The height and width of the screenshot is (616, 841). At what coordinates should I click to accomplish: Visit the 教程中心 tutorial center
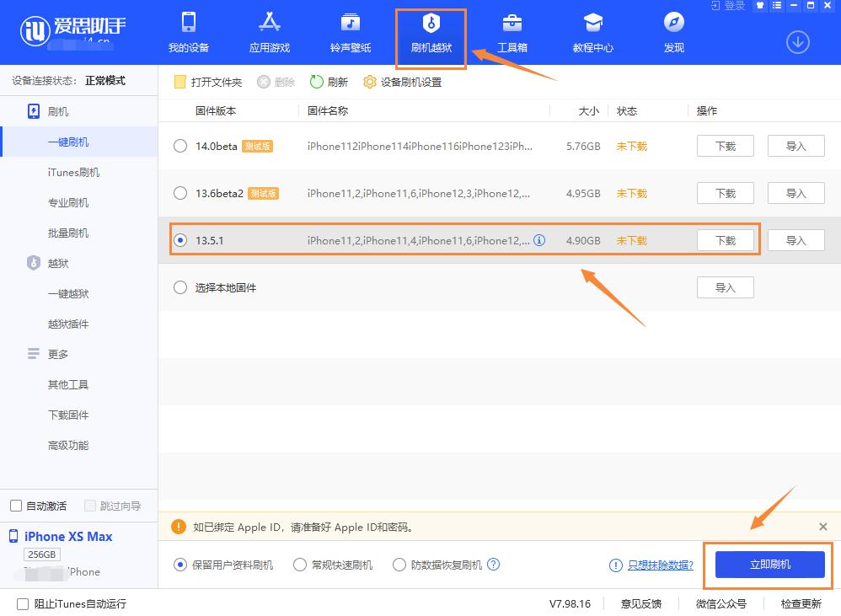point(592,32)
